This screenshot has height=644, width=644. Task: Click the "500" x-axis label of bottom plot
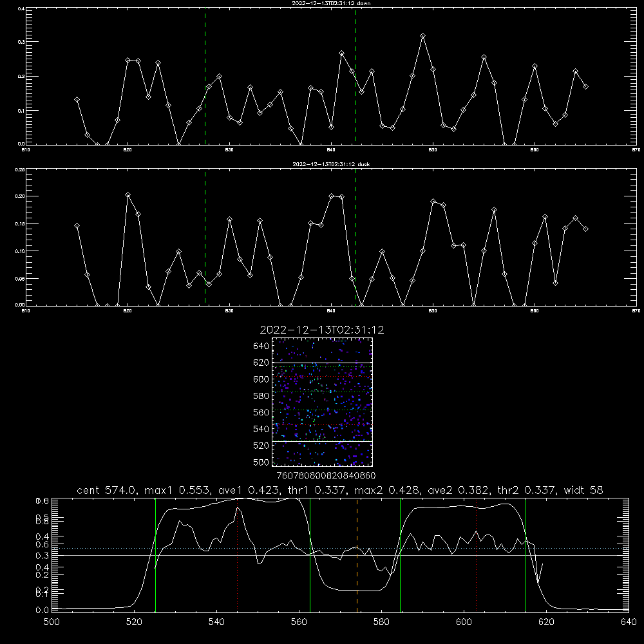pyautogui.click(x=52, y=622)
